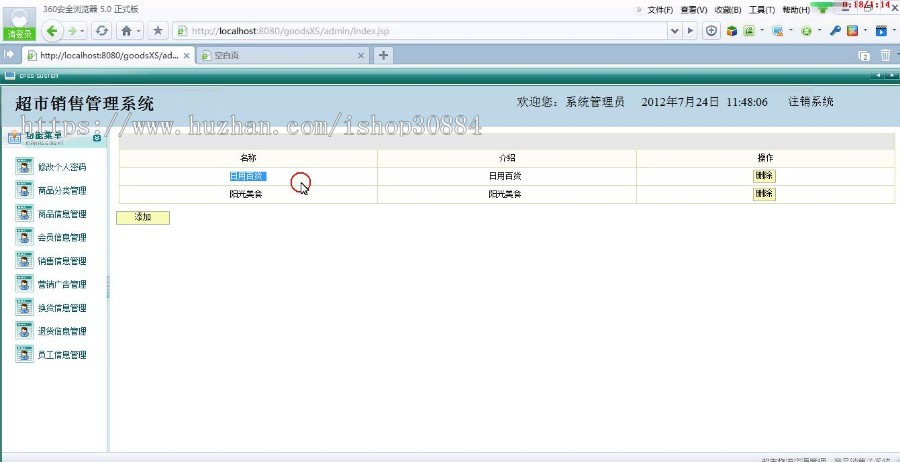Click the green contact card toolbar icon
Viewport: 900px width, 462px height.
(x=749, y=31)
